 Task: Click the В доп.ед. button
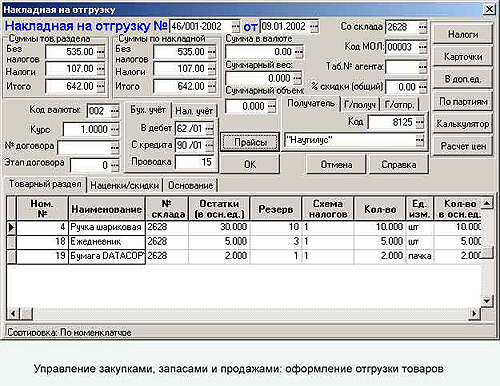tap(463, 79)
